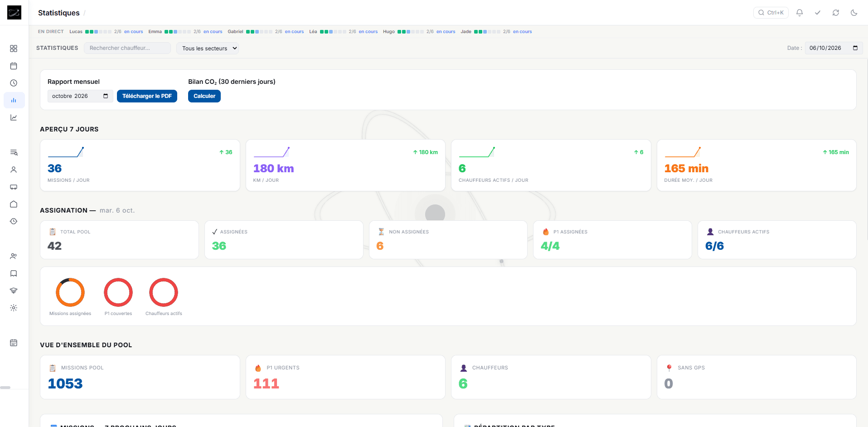The width and height of the screenshot is (868, 427).
Task: Open the calendar icon in sidebar
Action: pos(14,66)
